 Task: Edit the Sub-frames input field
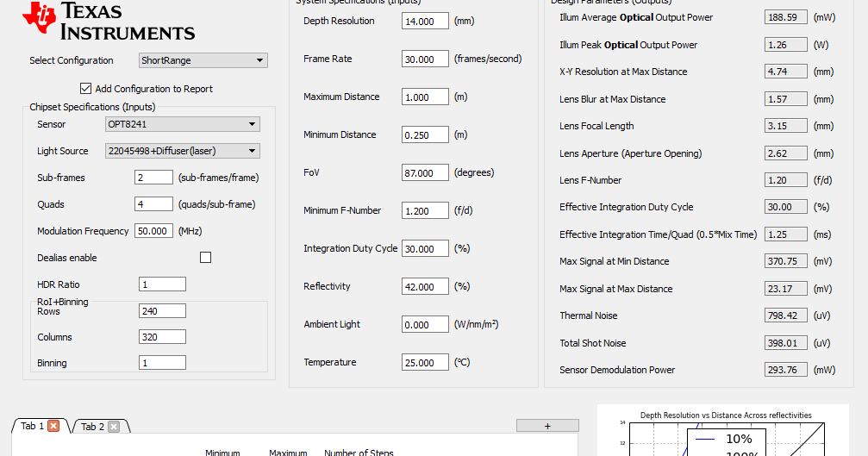tap(154, 177)
